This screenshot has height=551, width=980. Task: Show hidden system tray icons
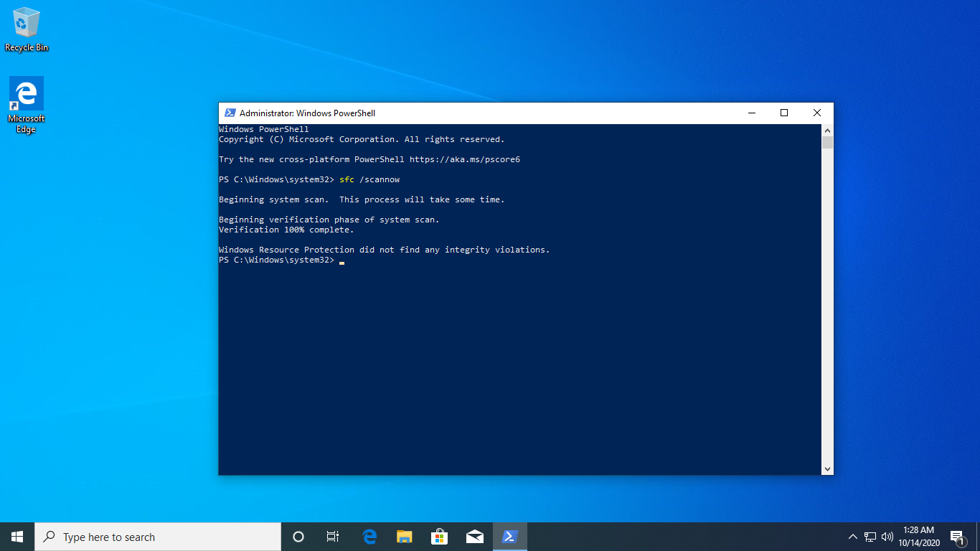[x=853, y=537]
